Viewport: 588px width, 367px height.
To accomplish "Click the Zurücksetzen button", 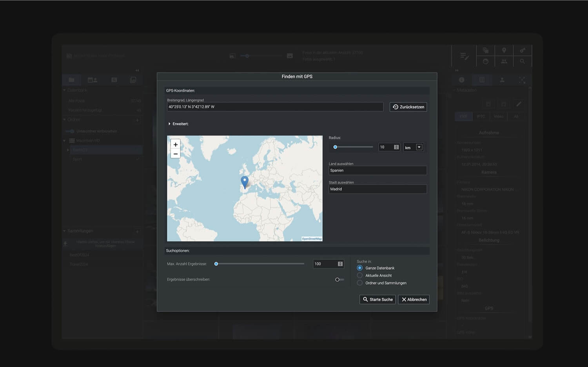I will click(408, 107).
